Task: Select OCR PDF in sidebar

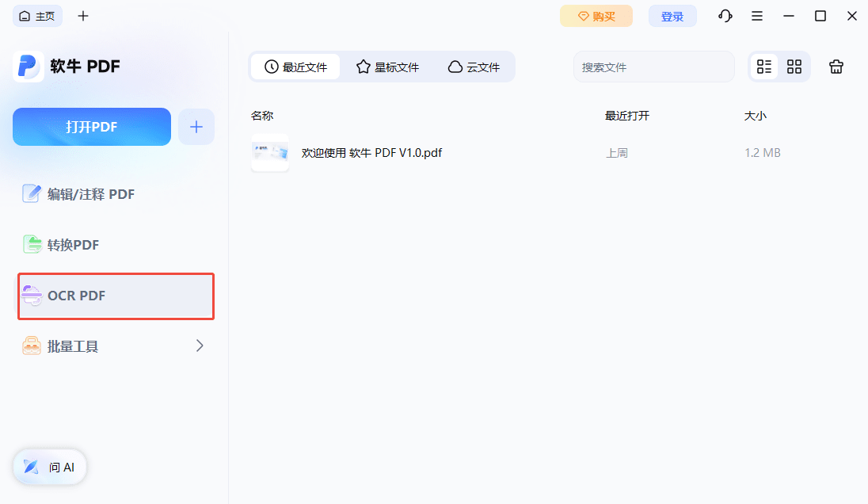Action: (x=116, y=296)
